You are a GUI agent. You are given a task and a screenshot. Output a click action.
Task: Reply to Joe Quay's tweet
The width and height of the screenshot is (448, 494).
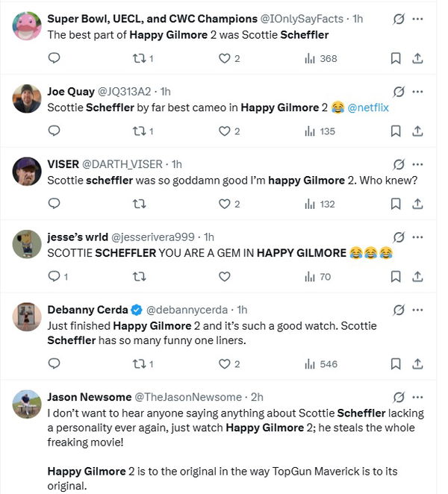click(x=54, y=131)
